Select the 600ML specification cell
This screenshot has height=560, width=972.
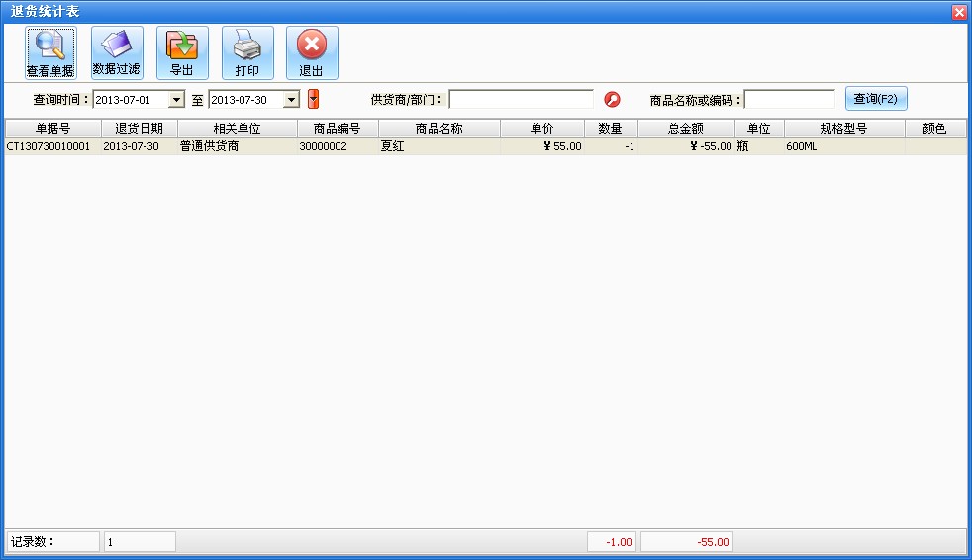(x=844, y=146)
